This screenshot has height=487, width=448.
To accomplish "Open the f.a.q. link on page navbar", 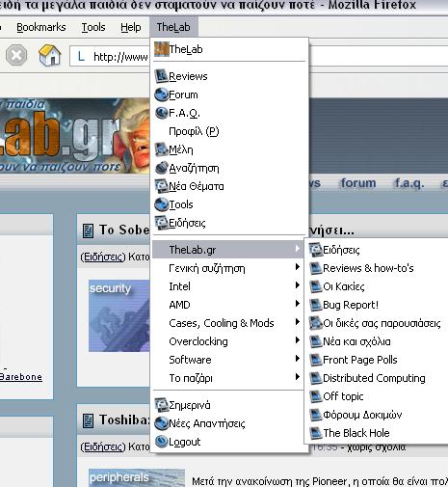I will coord(408,183).
